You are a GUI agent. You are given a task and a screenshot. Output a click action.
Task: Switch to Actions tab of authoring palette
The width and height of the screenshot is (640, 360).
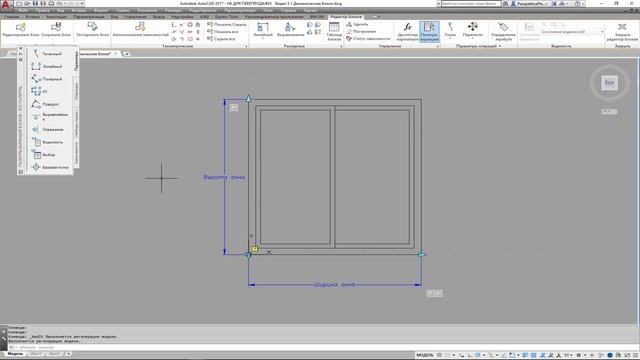click(x=76, y=92)
